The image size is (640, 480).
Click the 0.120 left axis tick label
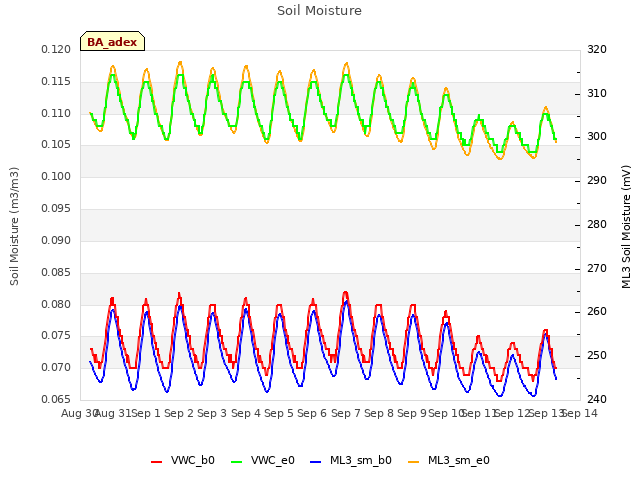click(56, 50)
